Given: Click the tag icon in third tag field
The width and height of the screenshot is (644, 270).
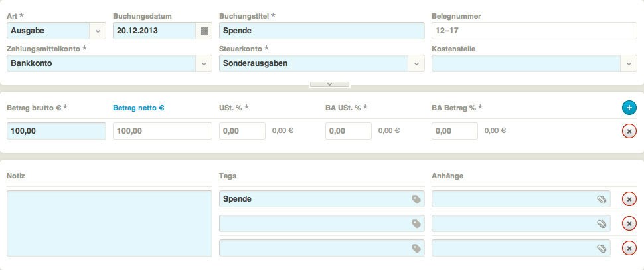Looking at the screenshot, I should click(416, 248).
